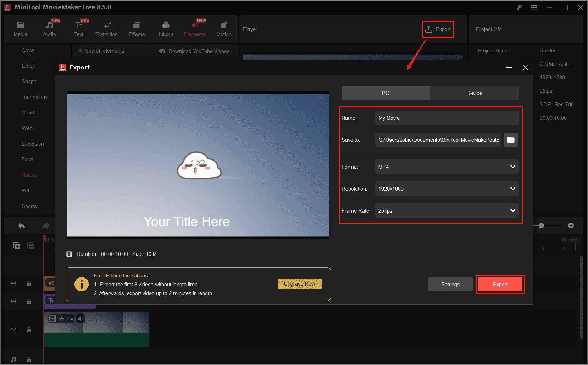Open the Motion effects panel
Screen dimensions: 588x365
224,28
